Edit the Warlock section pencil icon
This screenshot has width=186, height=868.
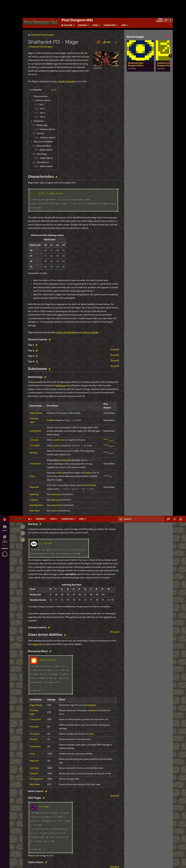[40, 524]
